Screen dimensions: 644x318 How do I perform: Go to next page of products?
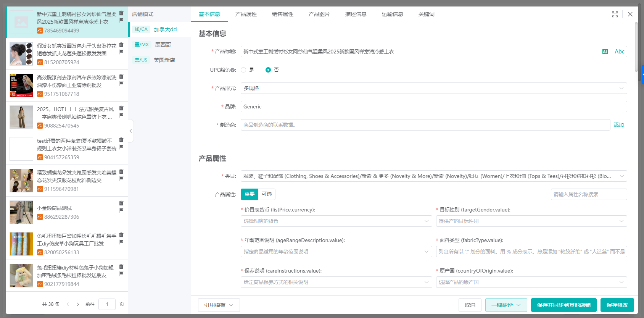point(78,304)
